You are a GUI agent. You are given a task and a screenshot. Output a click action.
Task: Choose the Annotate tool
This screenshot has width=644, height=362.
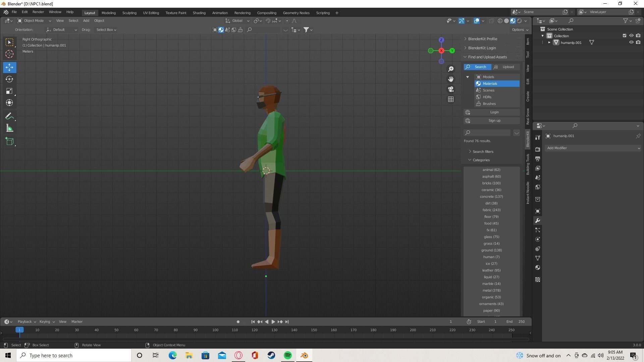click(9, 116)
